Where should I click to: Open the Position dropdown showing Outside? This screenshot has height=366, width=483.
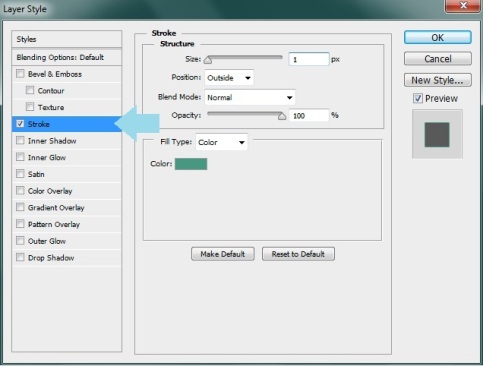click(229, 78)
